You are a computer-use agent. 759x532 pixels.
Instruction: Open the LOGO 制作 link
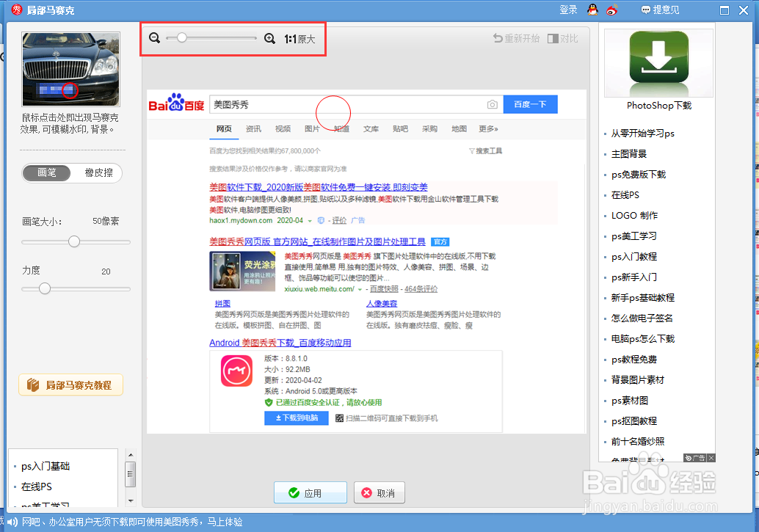[634, 216]
